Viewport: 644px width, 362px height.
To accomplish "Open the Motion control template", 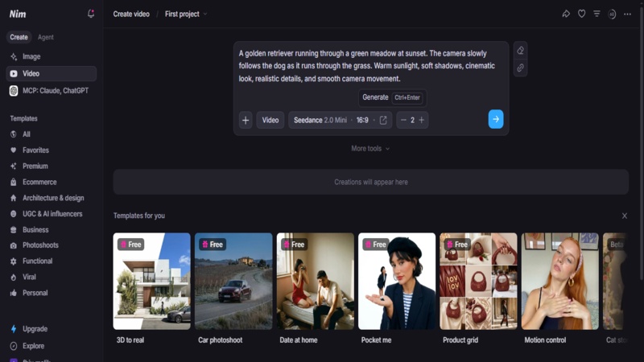I will 559,281.
